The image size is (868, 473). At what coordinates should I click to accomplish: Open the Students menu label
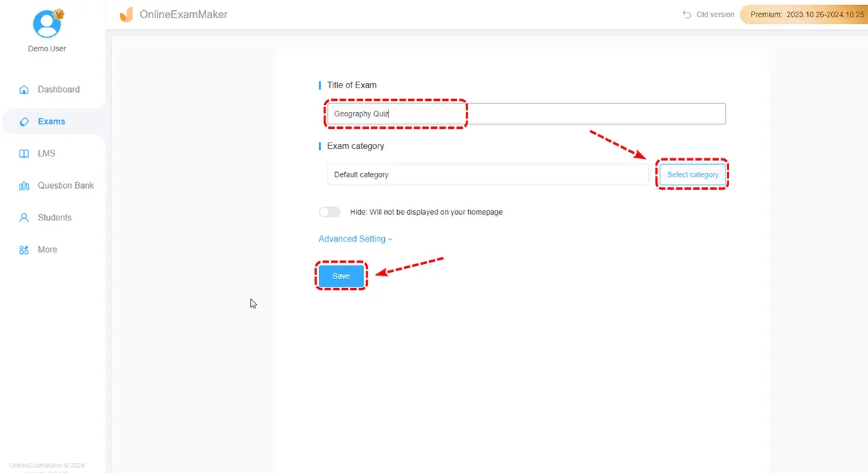tap(54, 218)
